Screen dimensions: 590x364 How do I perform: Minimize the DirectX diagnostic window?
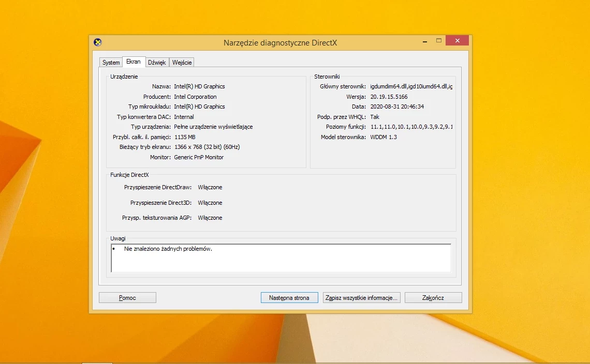click(425, 41)
